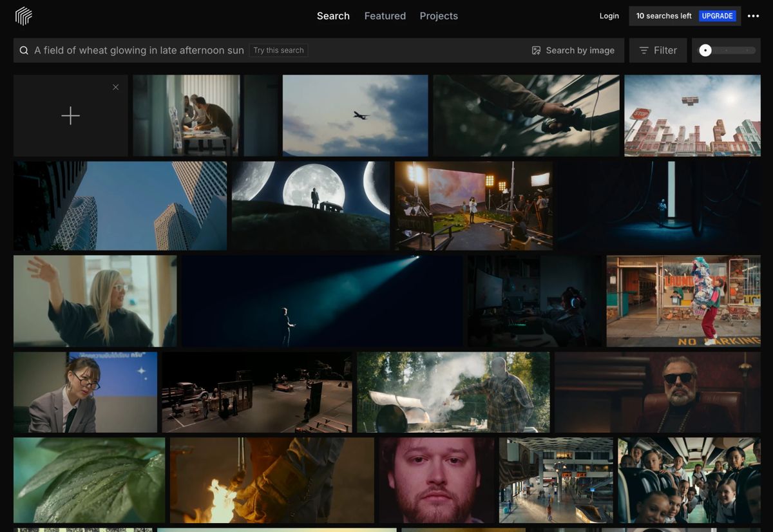Select the figure in blue-lit doorway thumbnail
The width and height of the screenshot is (773, 532).
(x=660, y=205)
